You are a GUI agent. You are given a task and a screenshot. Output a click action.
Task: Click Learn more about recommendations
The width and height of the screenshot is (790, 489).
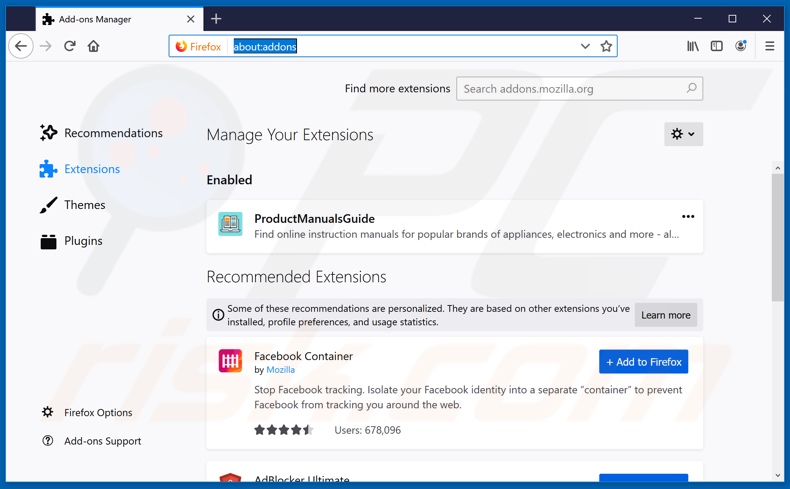[666, 315]
